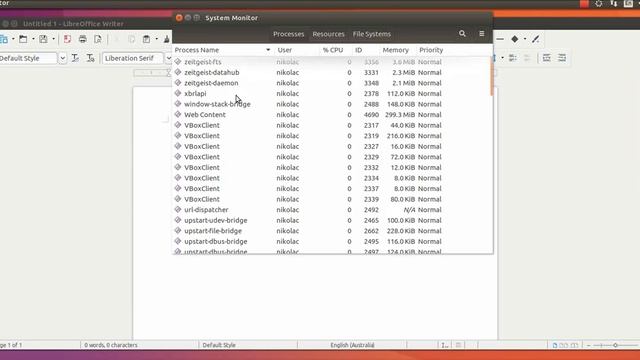Click Default Style in the status bar

(219, 345)
